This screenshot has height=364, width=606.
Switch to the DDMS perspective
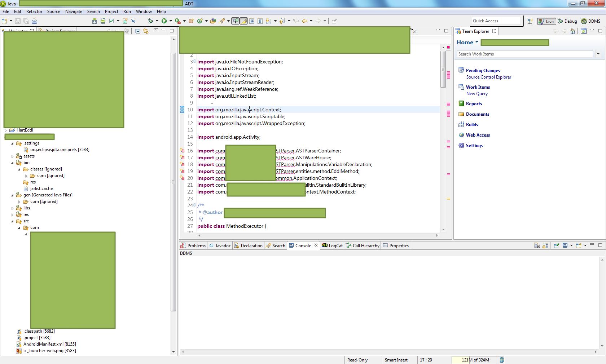coord(591,21)
